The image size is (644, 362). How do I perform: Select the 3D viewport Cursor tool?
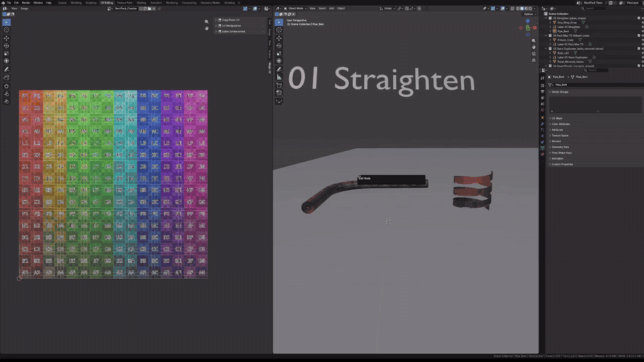(x=279, y=30)
